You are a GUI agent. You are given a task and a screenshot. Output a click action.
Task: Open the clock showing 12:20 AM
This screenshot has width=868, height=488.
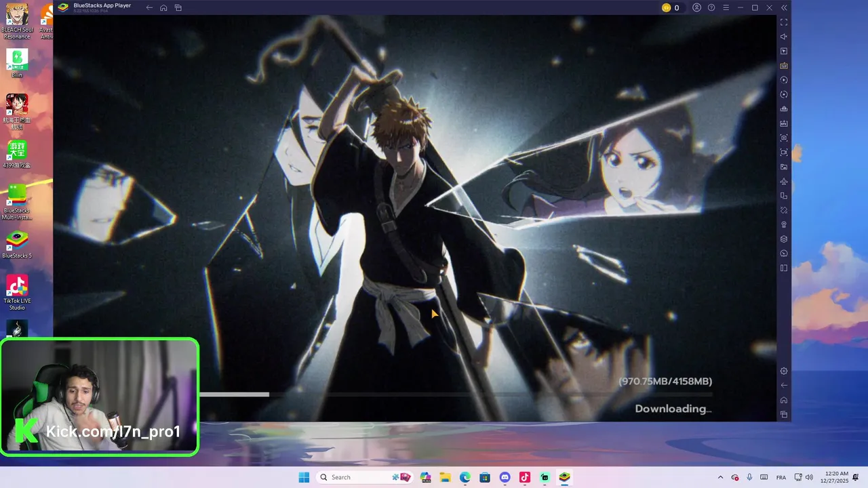click(x=836, y=477)
